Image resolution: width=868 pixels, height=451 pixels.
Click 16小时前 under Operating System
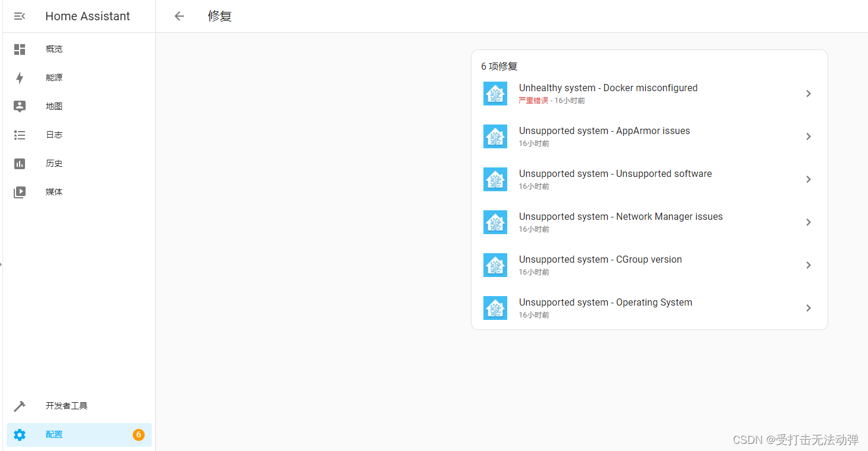pos(534,315)
